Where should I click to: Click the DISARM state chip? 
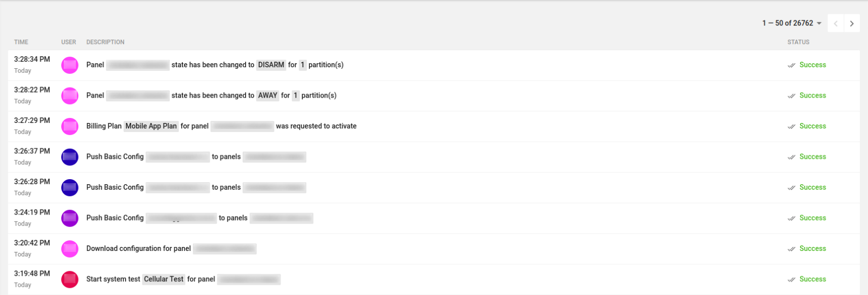[270, 65]
